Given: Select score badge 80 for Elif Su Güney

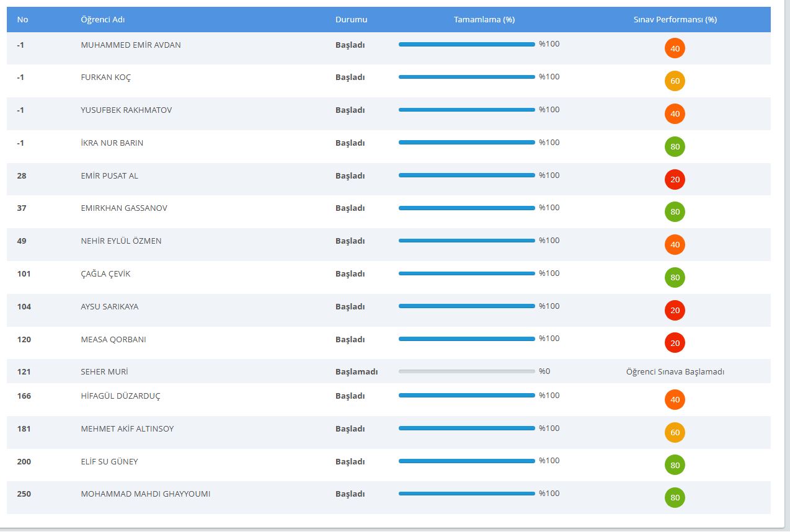Looking at the screenshot, I should click(675, 465).
